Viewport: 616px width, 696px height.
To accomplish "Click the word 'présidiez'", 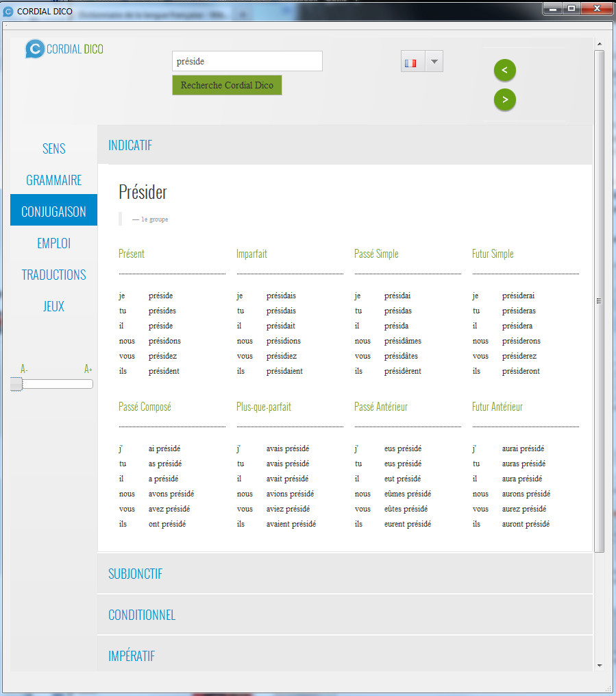I will [282, 356].
